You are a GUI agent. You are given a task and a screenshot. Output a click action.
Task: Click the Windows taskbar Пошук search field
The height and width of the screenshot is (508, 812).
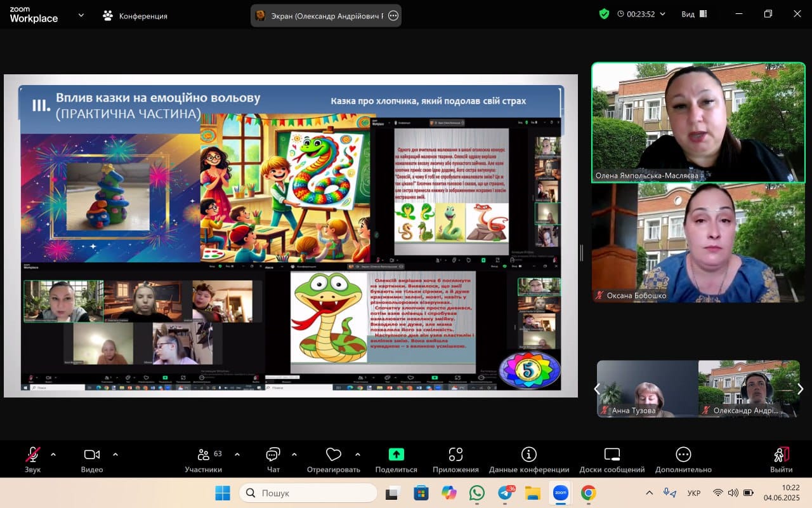point(308,493)
